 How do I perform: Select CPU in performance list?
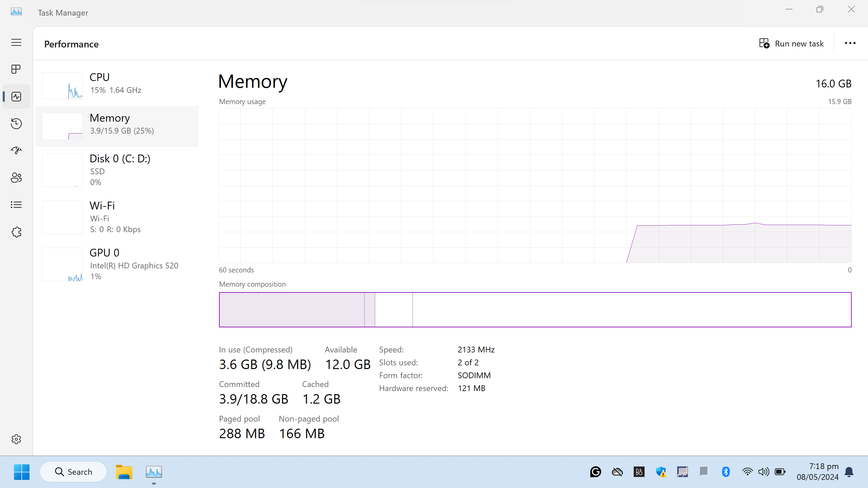(x=117, y=85)
